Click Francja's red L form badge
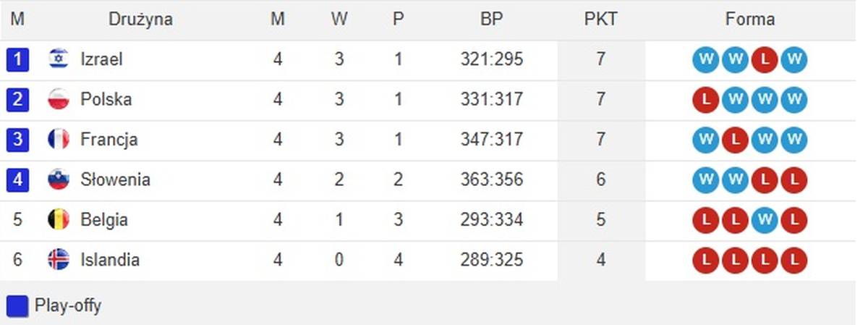The height and width of the screenshot is (325, 868). [735, 139]
